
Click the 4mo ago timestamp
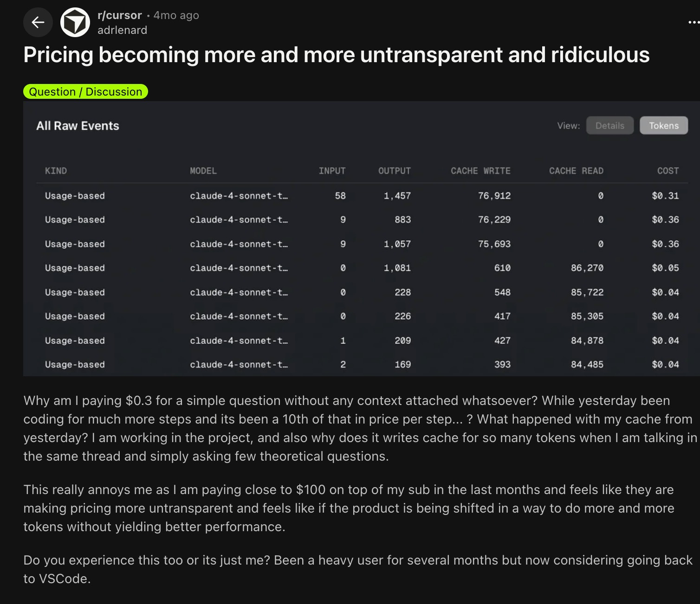click(176, 15)
